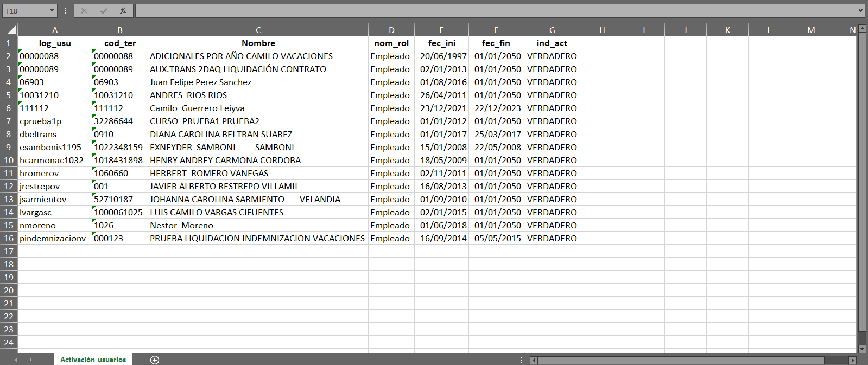Click the horizontal scrollbar right arrow
The height and width of the screenshot is (365, 868).
pos(852,360)
